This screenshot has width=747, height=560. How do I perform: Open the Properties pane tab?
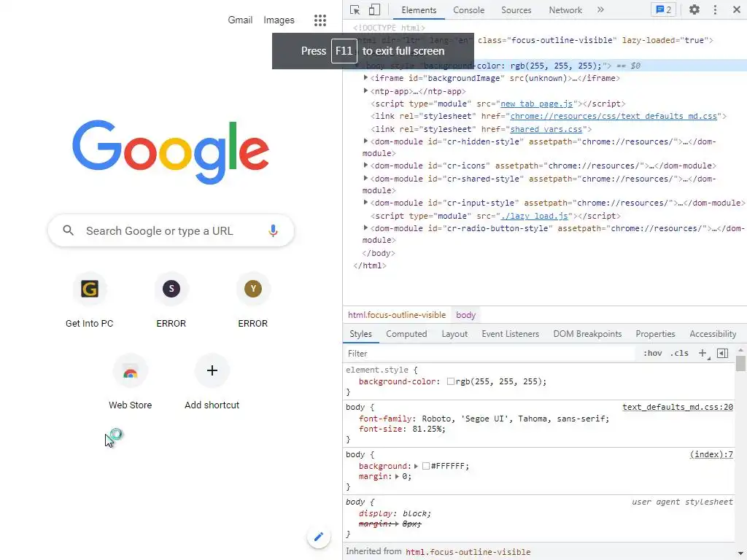tap(655, 334)
